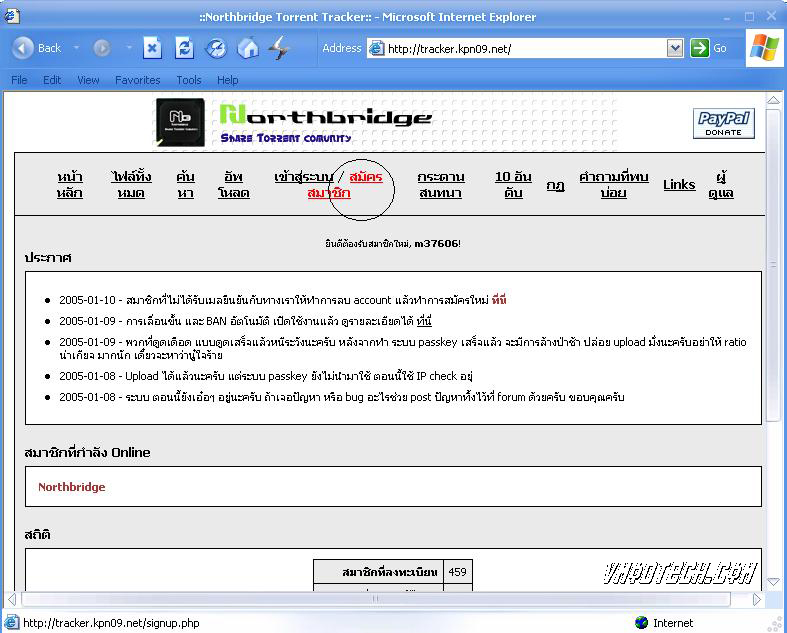Click the lightning bolt toolbar icon

279,48
